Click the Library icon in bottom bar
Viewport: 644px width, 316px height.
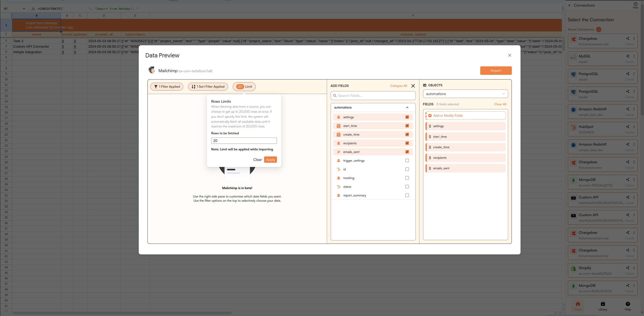(603, 304)
